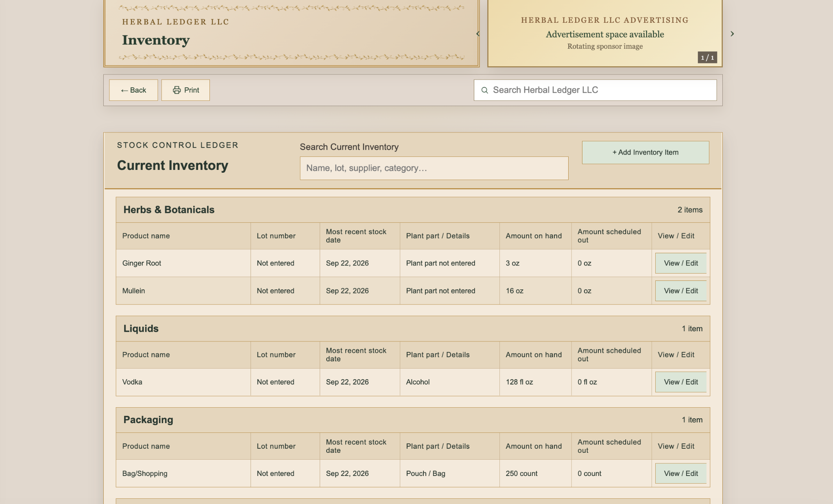
Task: Click the 3 oz amount for Ginger Root
Action: (512, 263)
